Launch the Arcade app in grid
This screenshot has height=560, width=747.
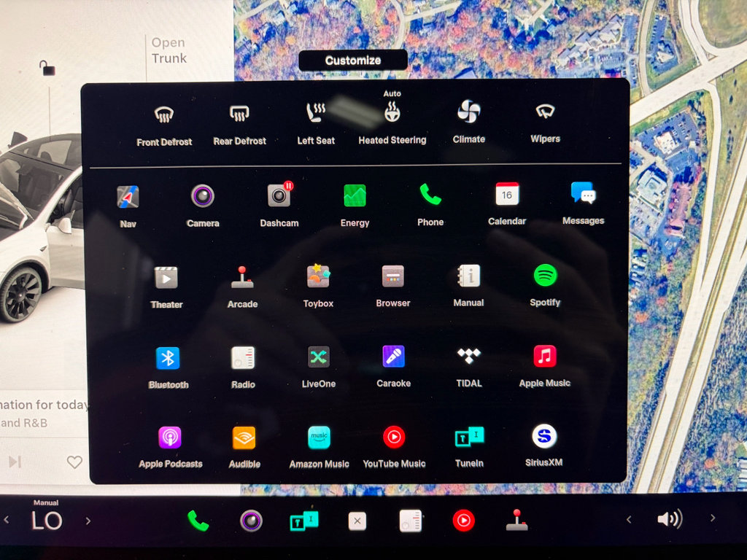coord(242,287)
